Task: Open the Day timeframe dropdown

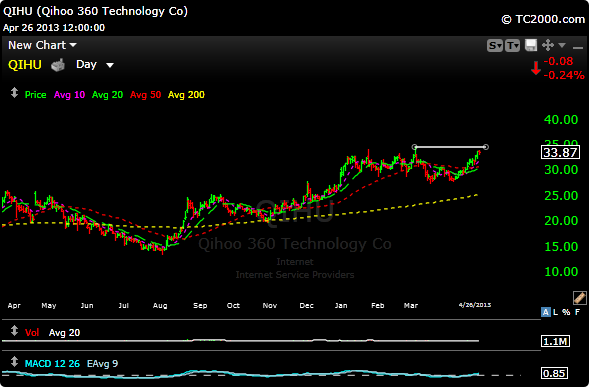Action: pos(95,65)
